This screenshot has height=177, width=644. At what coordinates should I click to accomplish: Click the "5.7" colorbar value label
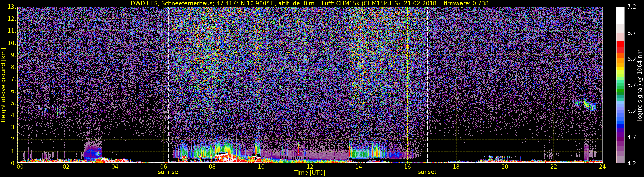(x=632, y=85)
